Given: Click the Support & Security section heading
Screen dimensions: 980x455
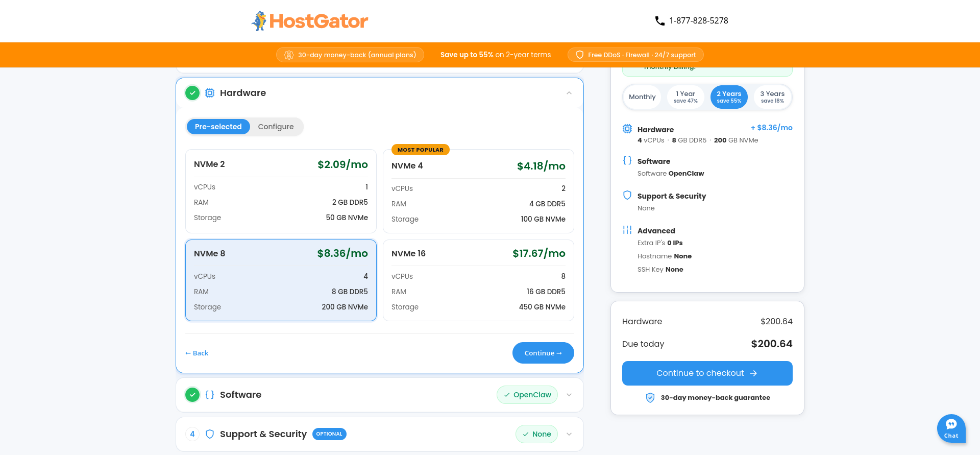Looking at the screenshot, I should (263, 434).
